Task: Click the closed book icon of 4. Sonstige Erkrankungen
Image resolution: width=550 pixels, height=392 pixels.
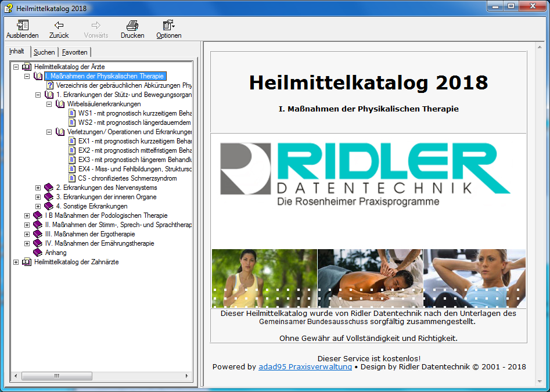Action: tap(49, 206)
